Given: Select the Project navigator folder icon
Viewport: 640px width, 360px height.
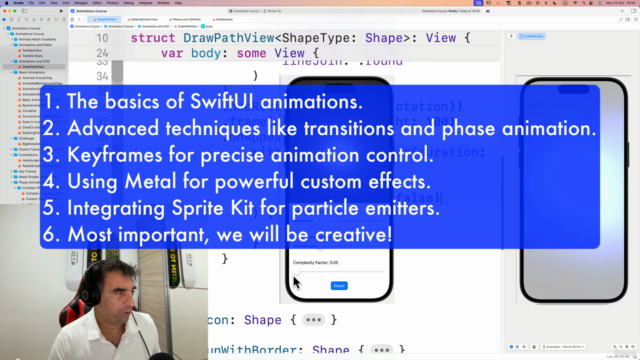Looking at the screenshot, I should click(x=4, y=19).
